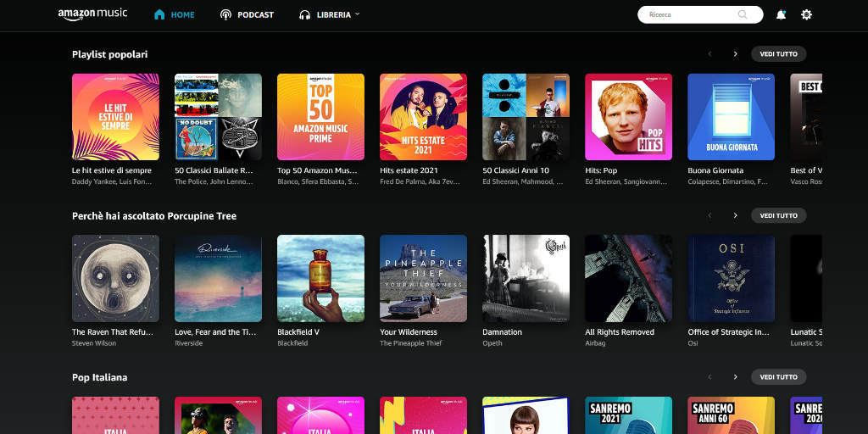Open The Raven That Refused album cover

click(x=115, y=278)
